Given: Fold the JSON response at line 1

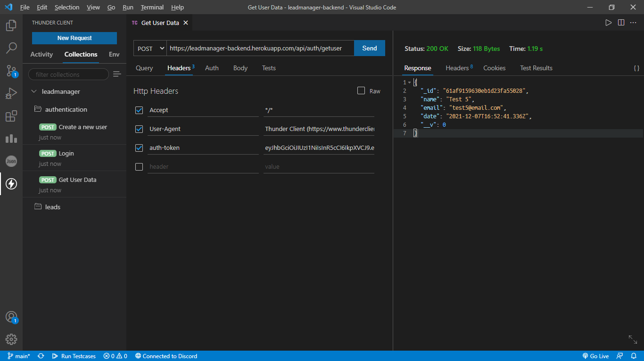Looking at the screenshot, I should coord(409,82).
